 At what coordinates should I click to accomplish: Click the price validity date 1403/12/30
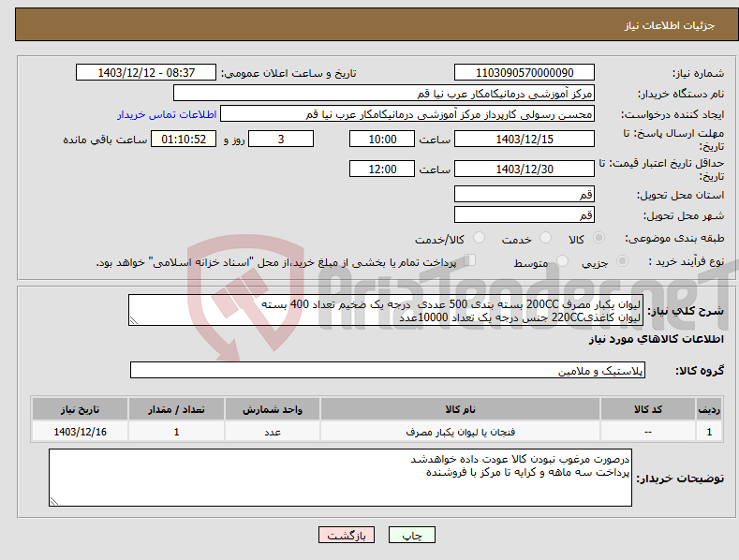coord(525,169)
